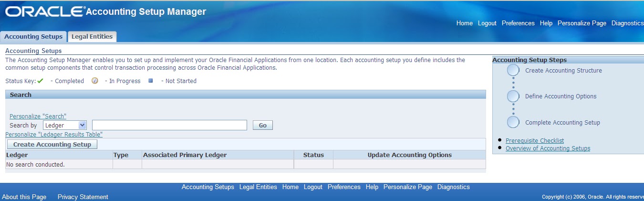Click the Legal Entities footer link

click(258, 187)
